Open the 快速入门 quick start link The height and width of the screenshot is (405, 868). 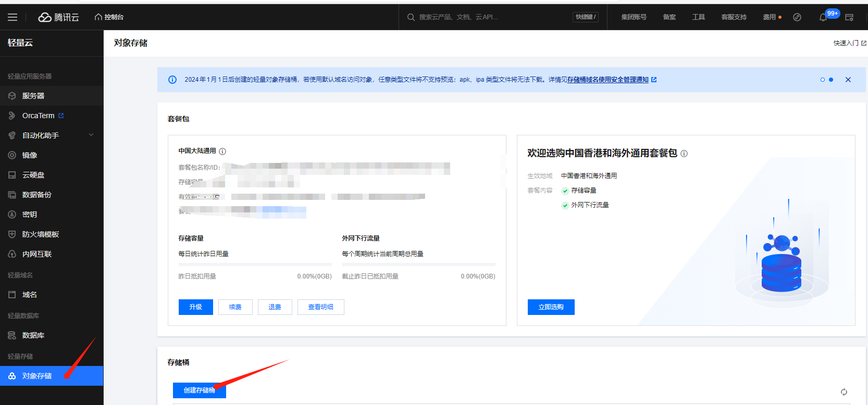click(x=850, y=43)
